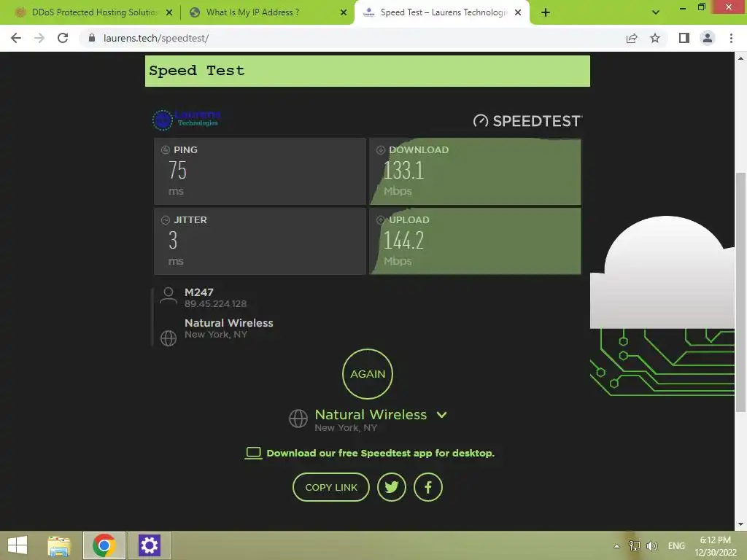Click the COPY LINK button

[331, 487]
